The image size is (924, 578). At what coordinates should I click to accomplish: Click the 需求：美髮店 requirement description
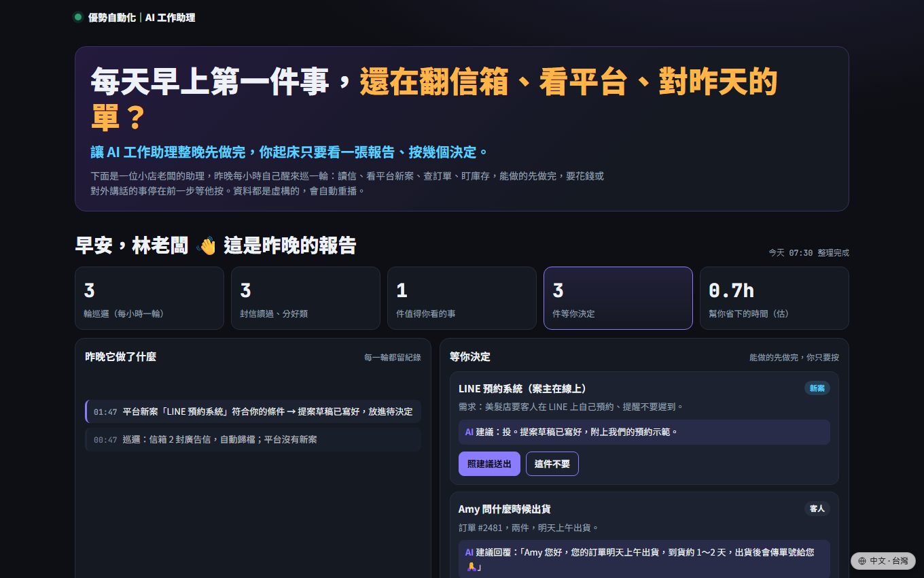(x=571, y=407)
